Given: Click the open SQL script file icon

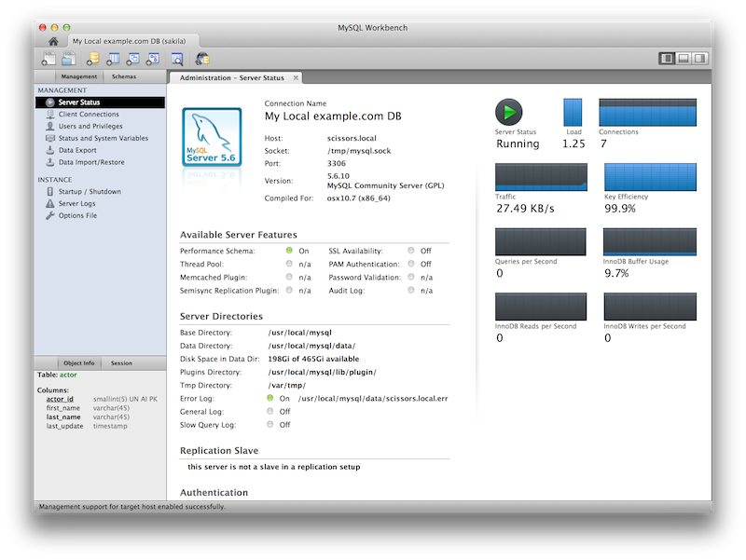Looking at the screenshot, I should click(x=68, y=60).
